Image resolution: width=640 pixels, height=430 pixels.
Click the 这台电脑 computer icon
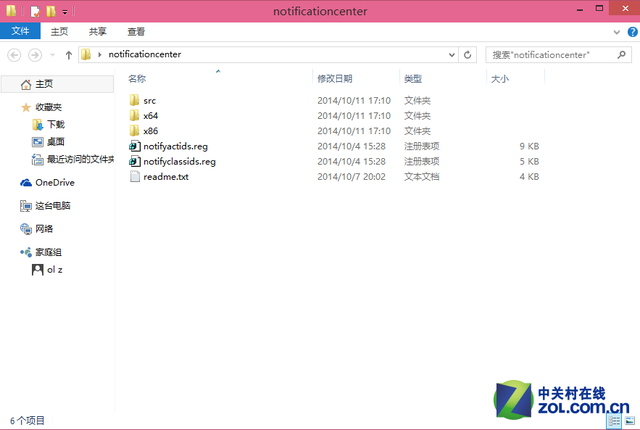pyautogui.click(x=25, y=206)
